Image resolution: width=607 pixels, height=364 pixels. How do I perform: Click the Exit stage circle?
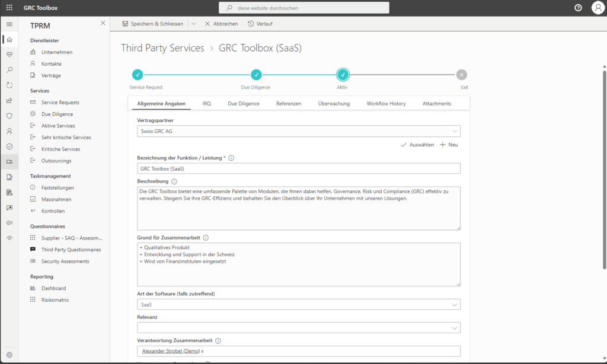[x=461, y=74]
